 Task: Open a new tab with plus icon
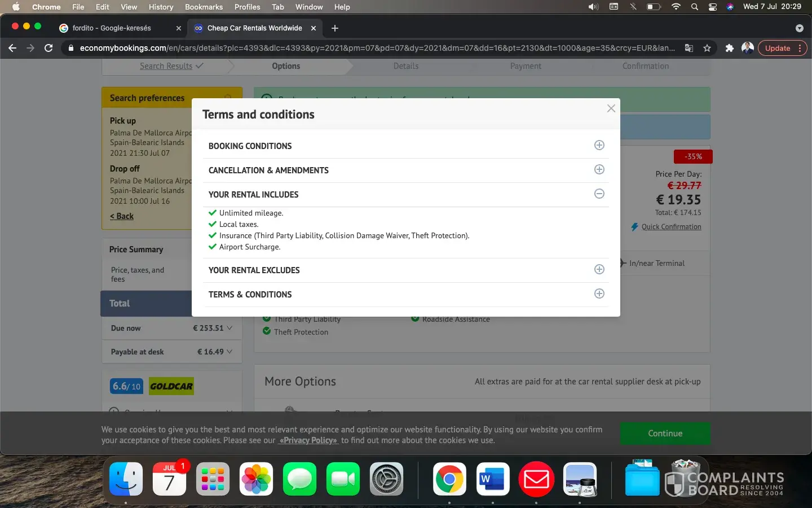coord(335,28)
